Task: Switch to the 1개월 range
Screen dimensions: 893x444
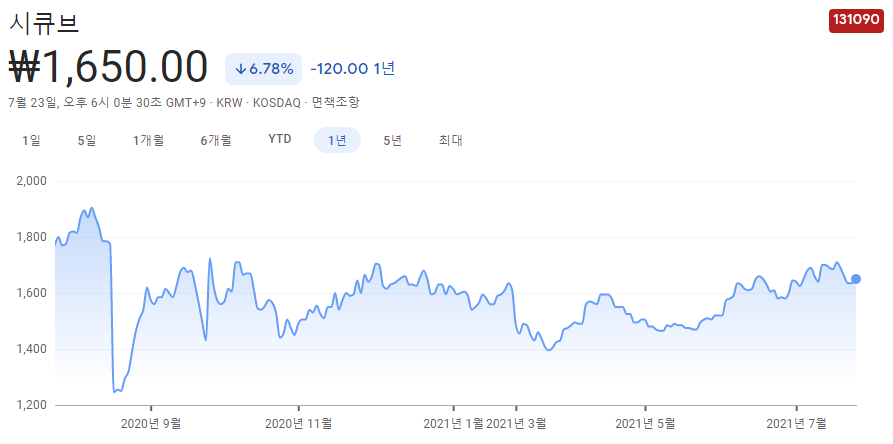Action: (x=149, y=140)
